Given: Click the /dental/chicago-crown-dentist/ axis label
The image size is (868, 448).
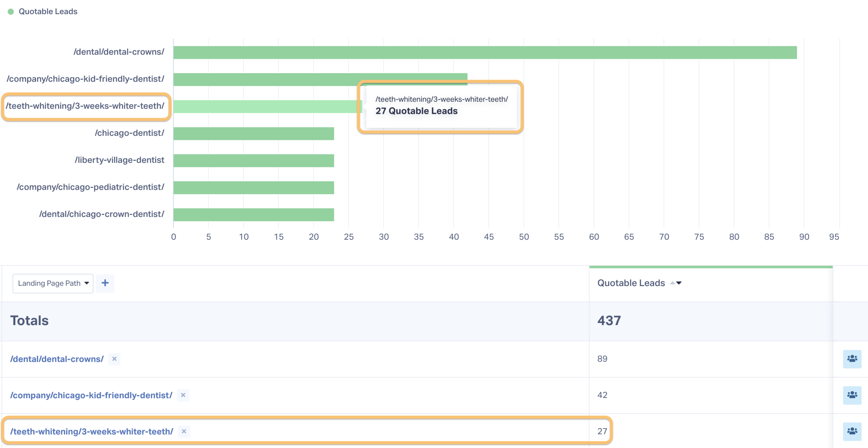Looking at the screenshot, I should [102, 214].
